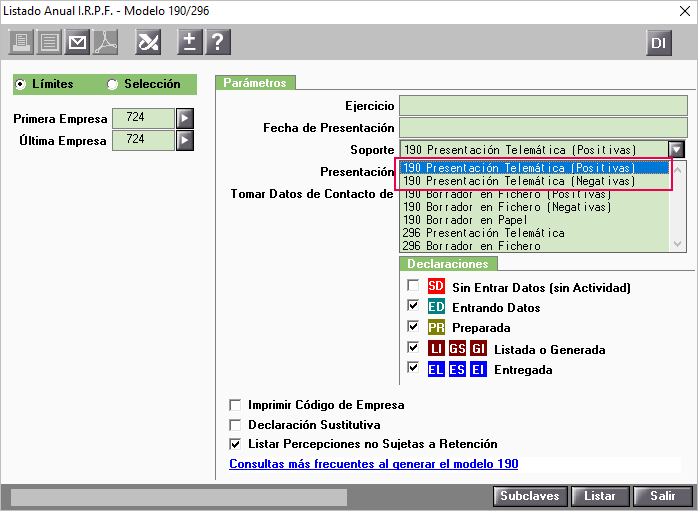This screenshot has height=511, width=698.
Task: Click the Fecha de Presentación field
Action: tap(543, 128)
